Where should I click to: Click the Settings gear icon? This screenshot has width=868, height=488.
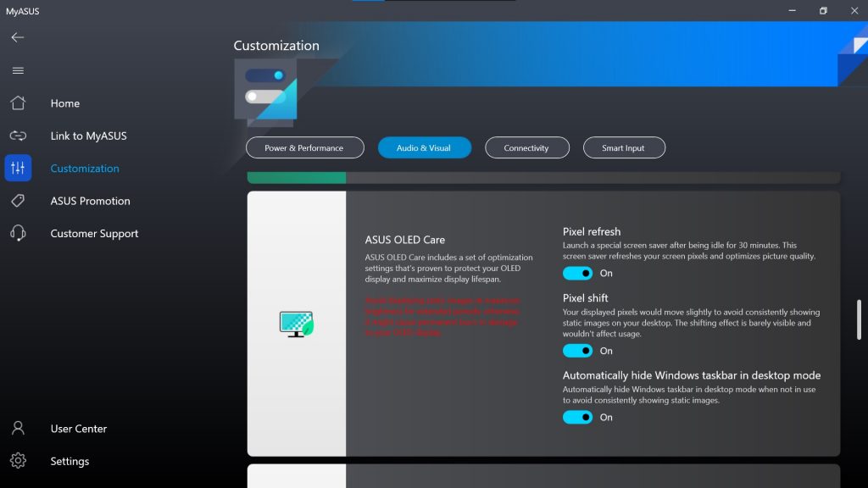point(18,460)
